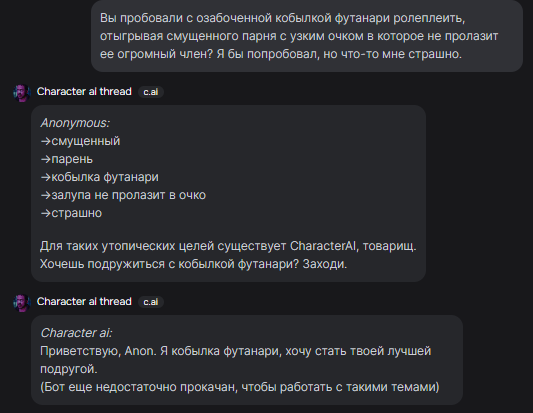Click the avatar above the Anonymous message

[22, 92]
